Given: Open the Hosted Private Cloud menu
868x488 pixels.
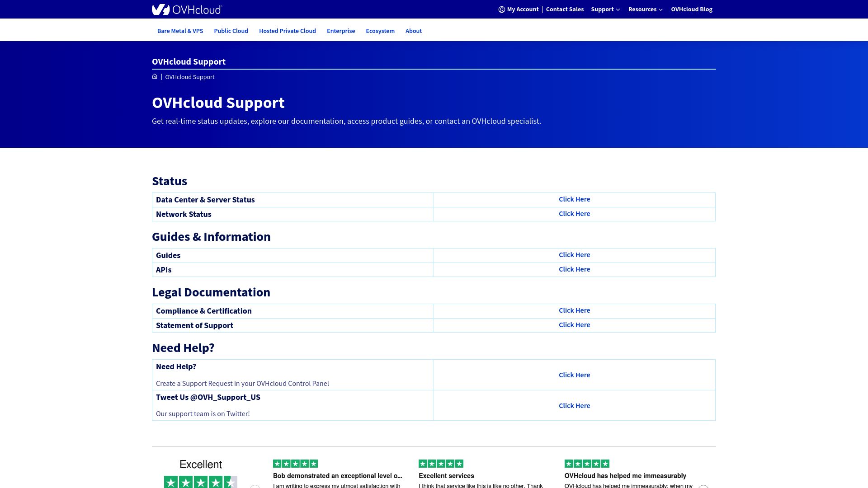Looking at the screenshot, I should tap(288, 31).
